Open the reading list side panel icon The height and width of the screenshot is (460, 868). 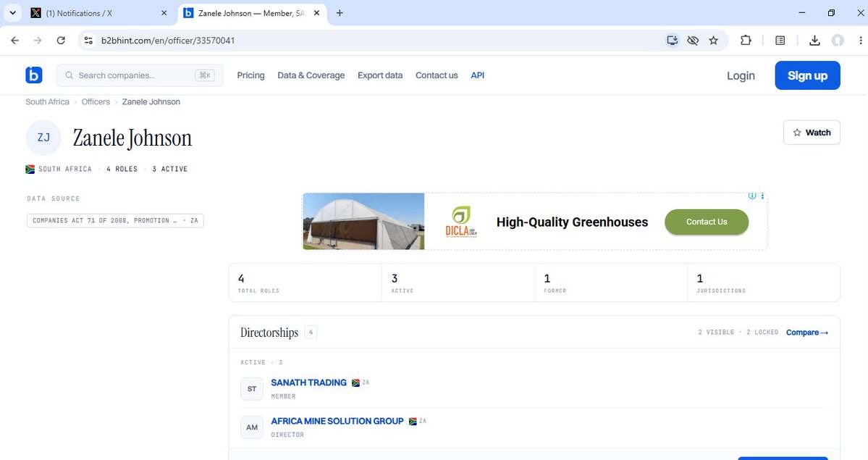pos(780,41)
